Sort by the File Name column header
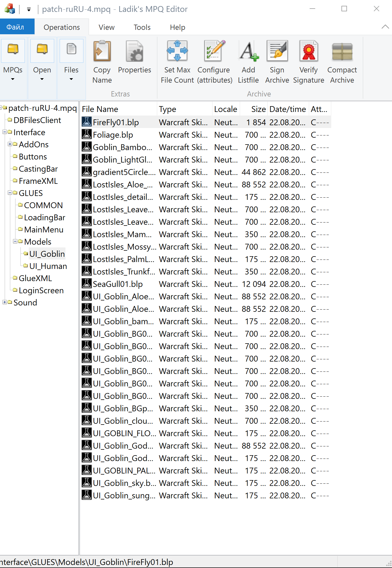The width and height of the screenshot is (392, 568). (119, 109)
